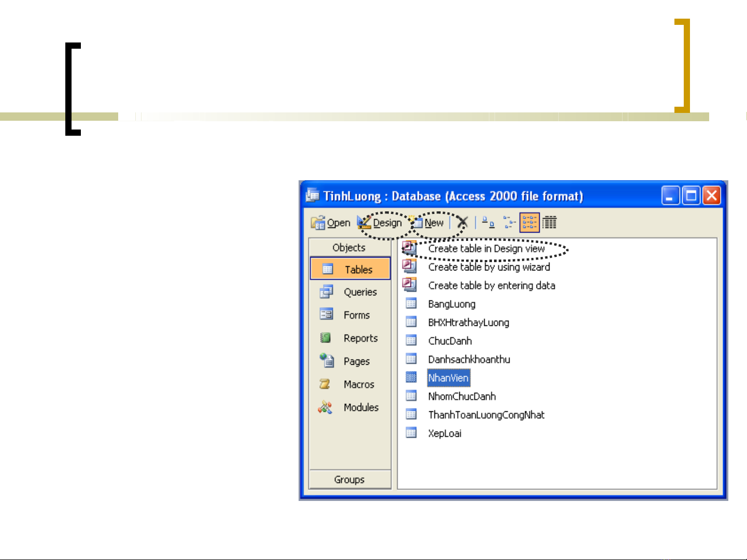The height and width of the screenshot is (560, 747).
Task: Expand the Groups bar
Action: [x=349, y=480]
